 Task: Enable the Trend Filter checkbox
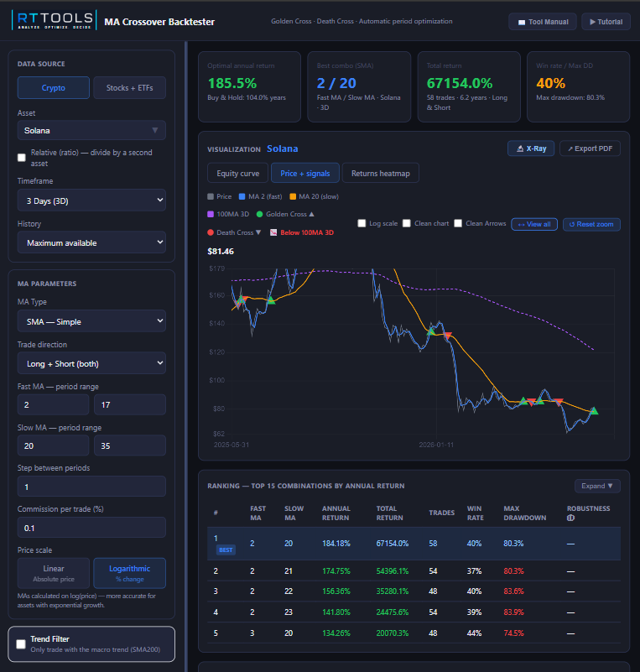click(x=21, y=644)
